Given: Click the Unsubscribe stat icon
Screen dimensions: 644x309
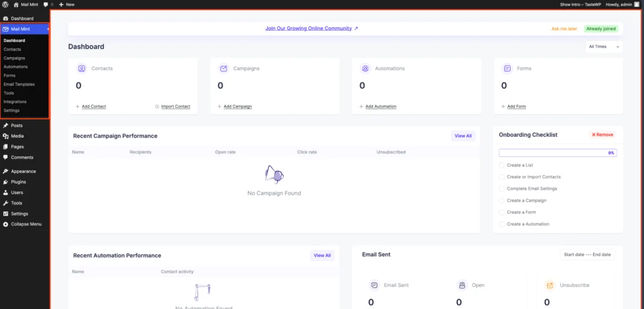Looking at the screenshot, I should tap(549, 285).
